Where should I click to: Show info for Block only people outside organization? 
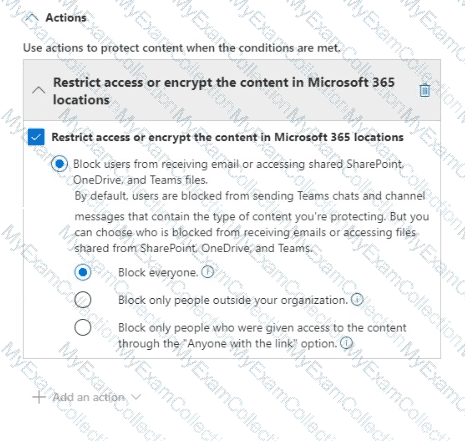click(357, 300)
